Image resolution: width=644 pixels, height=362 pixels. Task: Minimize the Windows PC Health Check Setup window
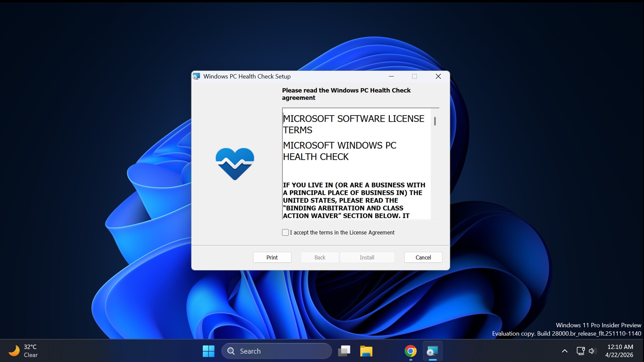(391, 76)
